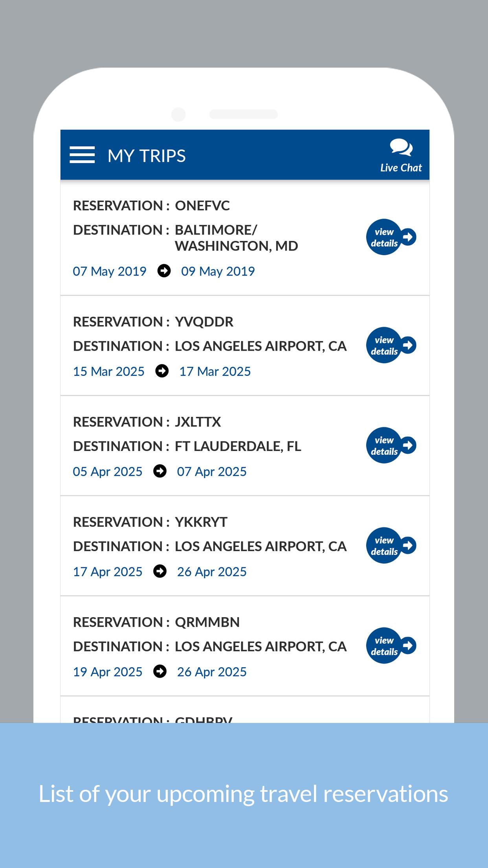Viewport: 488px width, 868px height.
Task: Select the MY TRIPS header title
Action: coord(147,156)
